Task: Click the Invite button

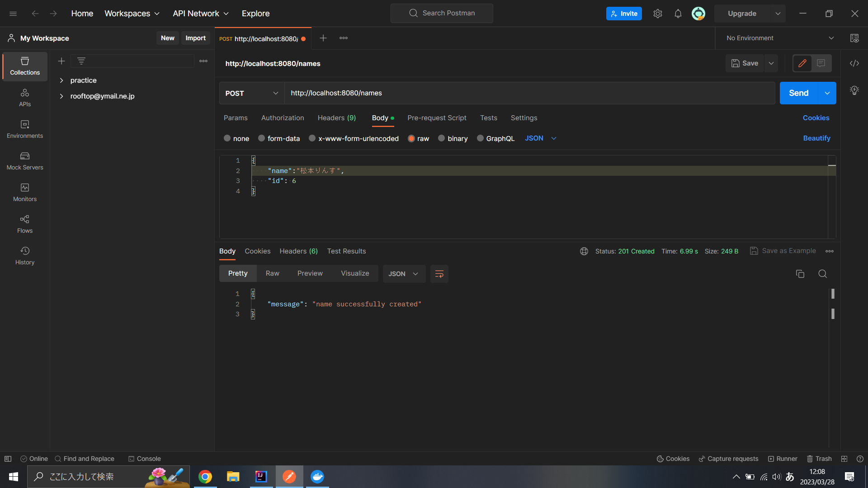Action: (624, 14)
